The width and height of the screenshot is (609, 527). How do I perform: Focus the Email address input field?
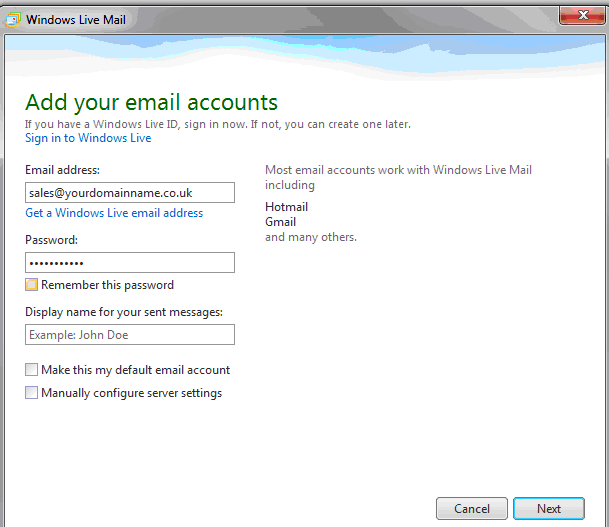[130, 192]
